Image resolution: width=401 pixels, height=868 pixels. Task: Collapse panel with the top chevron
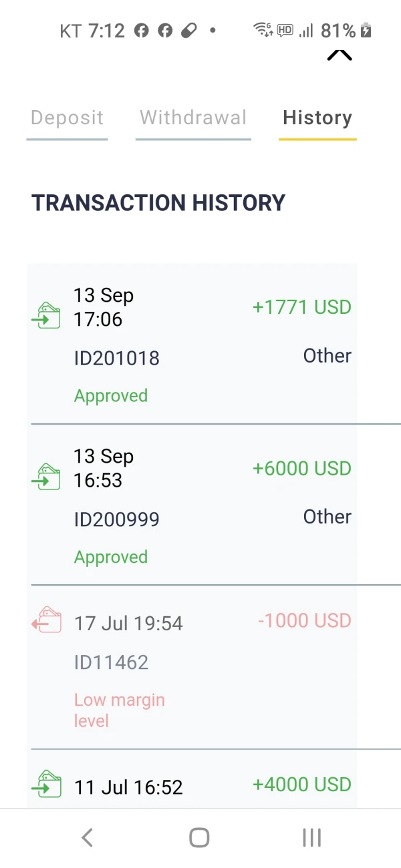340,55
